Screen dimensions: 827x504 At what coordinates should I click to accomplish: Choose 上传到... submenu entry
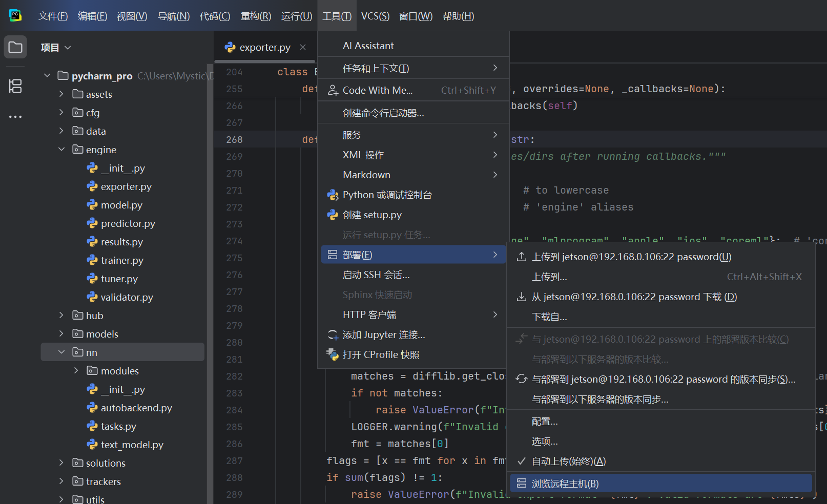coord(661,277)
